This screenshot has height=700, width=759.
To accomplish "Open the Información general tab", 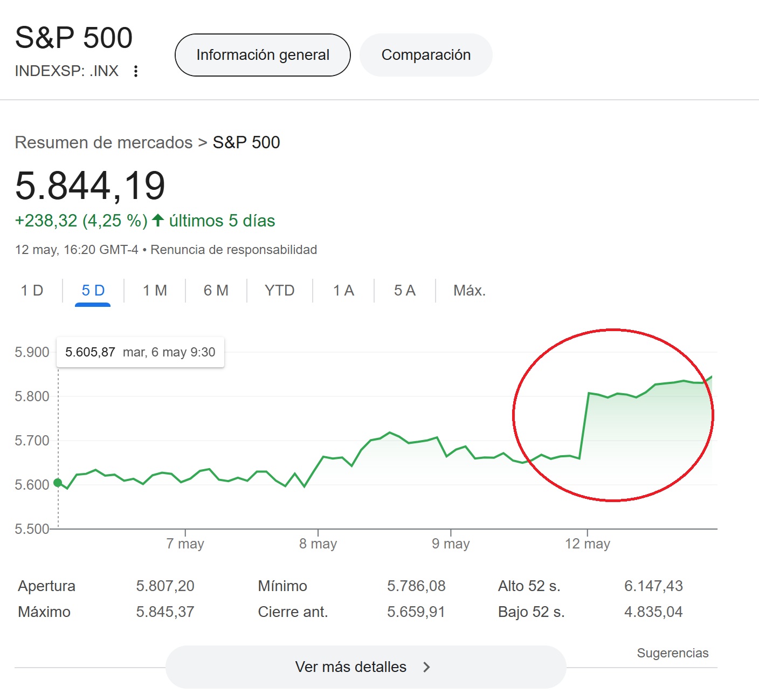I will [x=263, y=55].
